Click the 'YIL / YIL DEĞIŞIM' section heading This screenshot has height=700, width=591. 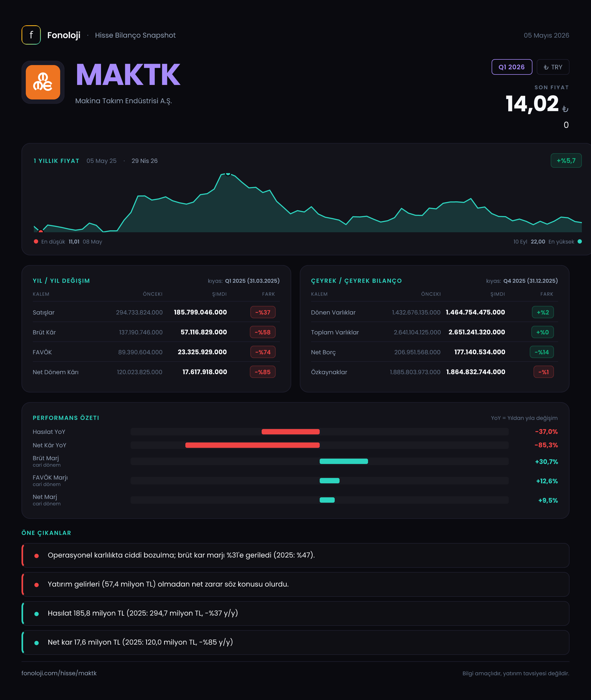[x=61, y=281]
